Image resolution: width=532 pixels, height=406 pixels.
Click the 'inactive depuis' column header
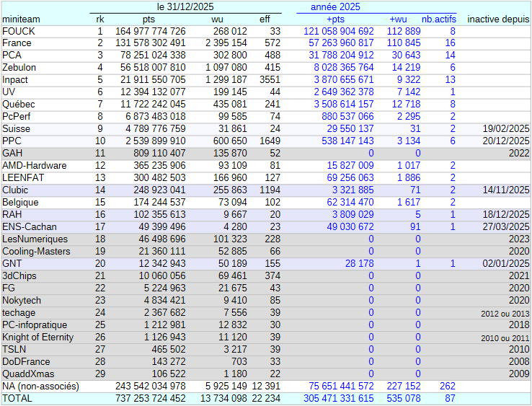498,19
